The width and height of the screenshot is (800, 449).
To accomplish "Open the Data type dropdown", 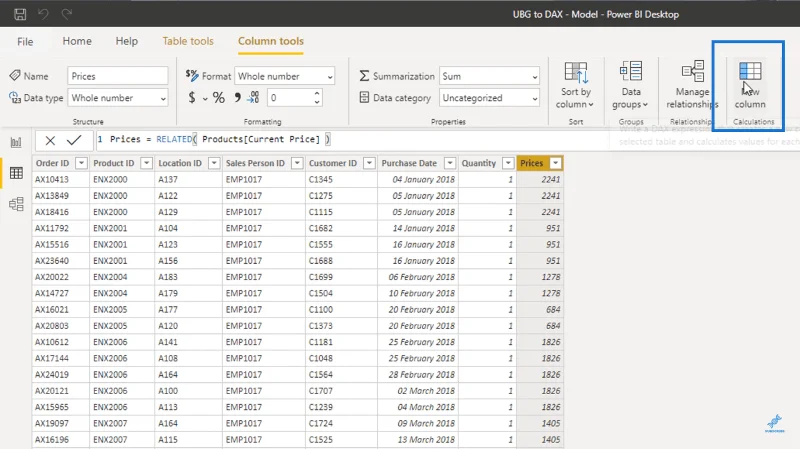I will click(118, 98).
